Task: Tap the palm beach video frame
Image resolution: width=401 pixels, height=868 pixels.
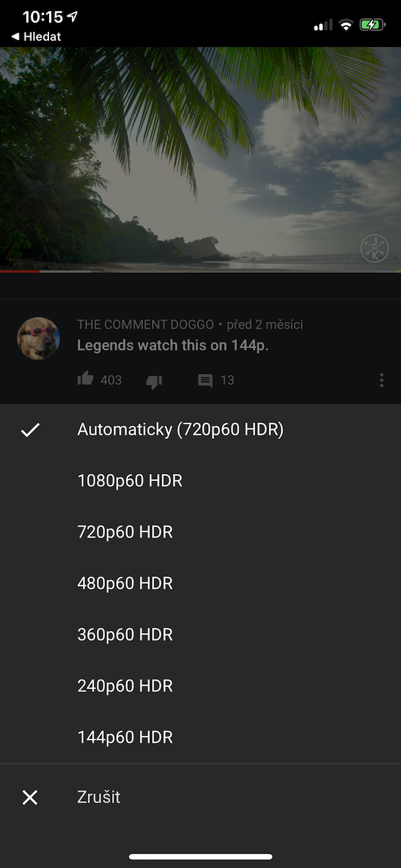Action: coord(200,159)
